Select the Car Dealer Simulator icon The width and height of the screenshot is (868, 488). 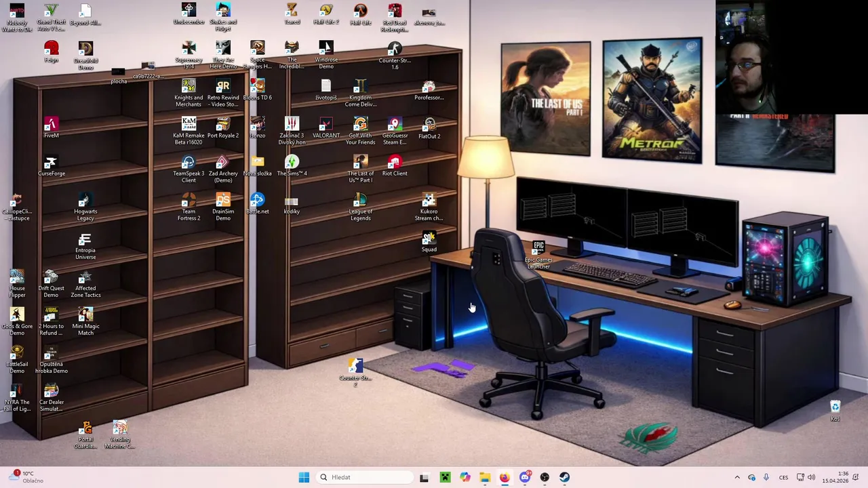coord(51,398)
